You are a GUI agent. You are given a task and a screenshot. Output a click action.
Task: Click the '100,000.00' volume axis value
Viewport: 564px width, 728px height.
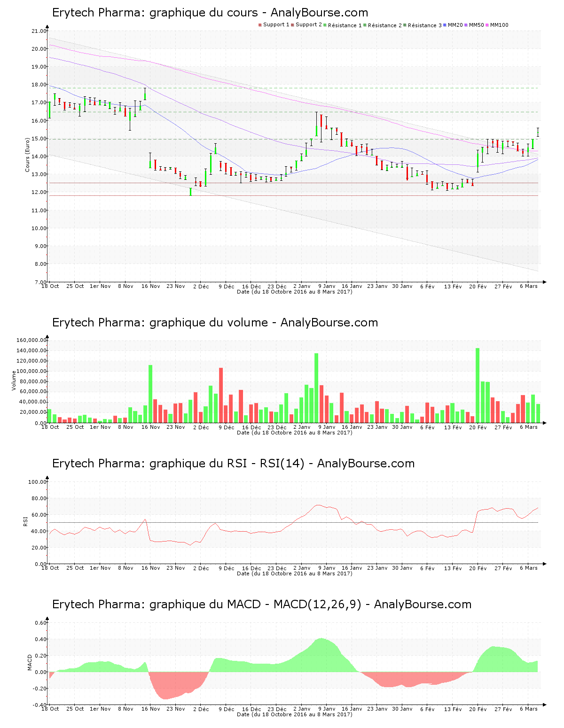click(31, 372)
